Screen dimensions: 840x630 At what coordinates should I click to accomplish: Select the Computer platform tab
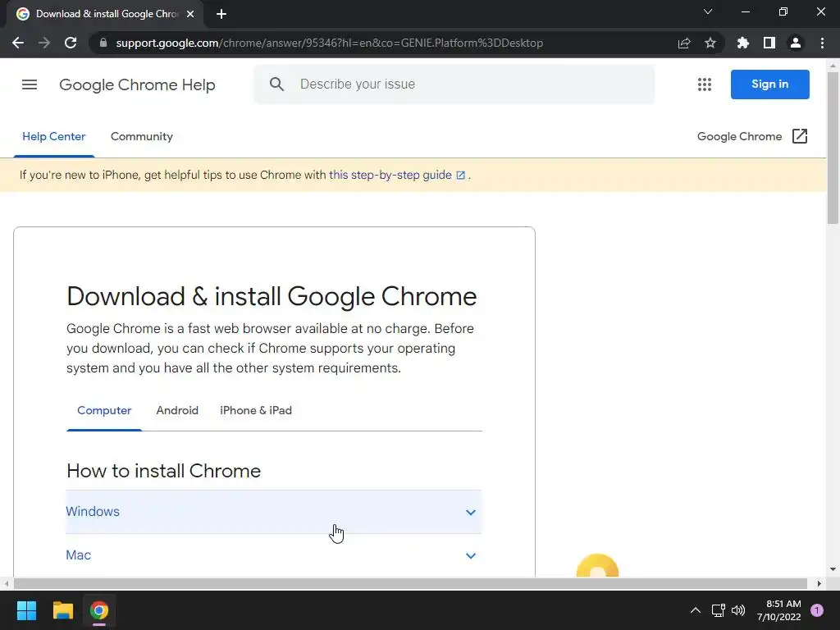[104, 410]
